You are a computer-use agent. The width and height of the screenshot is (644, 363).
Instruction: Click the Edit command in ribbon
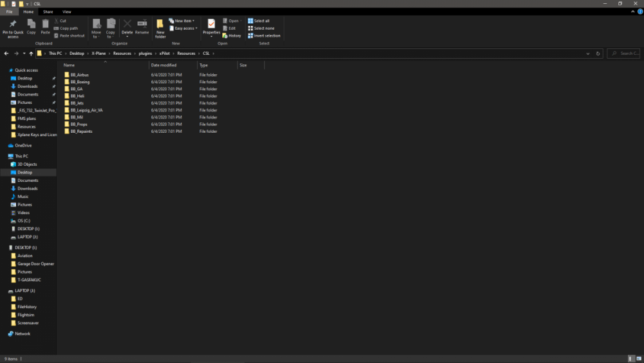coord(229,28)
